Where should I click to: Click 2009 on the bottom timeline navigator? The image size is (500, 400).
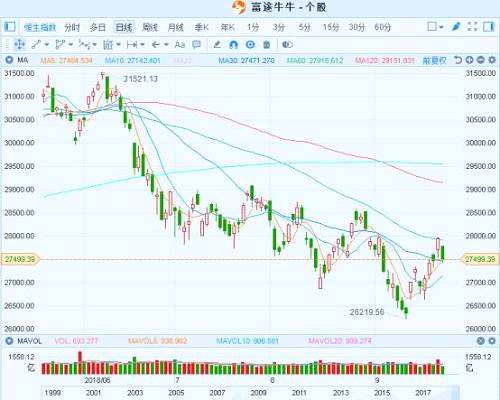[258, 393]
